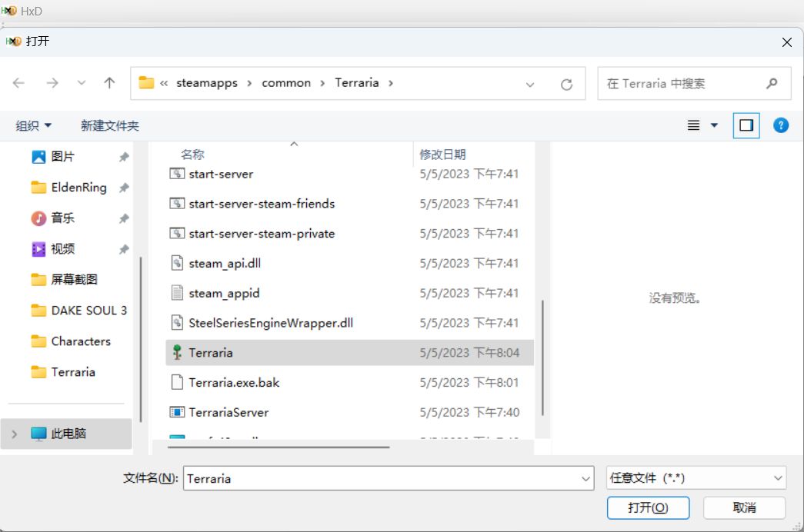Toggle the preview pane button

(746, 125)
